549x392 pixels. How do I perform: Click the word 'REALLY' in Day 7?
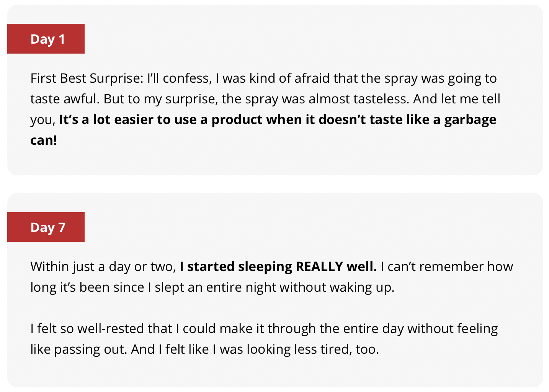coord(319,266)
